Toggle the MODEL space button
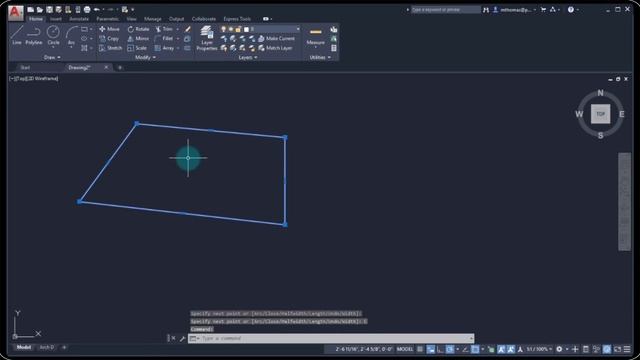The height and width of the screenshot is (360, 640). [x=405, y=349]
